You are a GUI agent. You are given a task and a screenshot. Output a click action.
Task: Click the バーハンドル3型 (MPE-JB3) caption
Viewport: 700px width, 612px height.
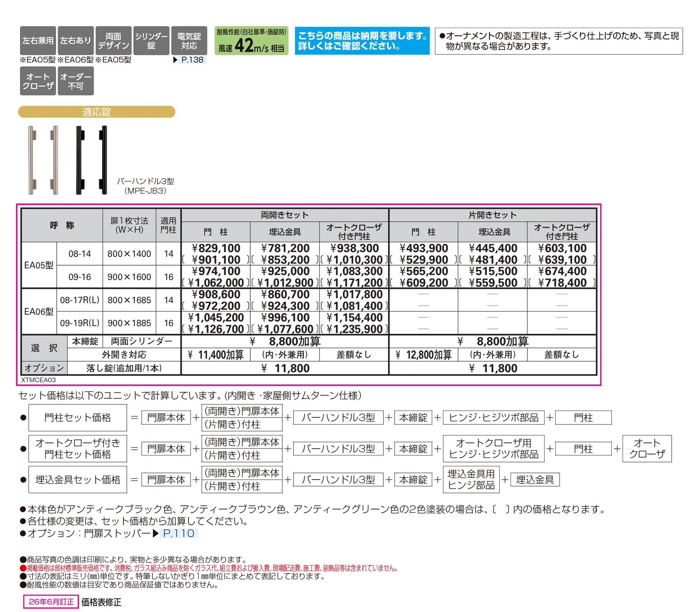click(x=145, y=186)
